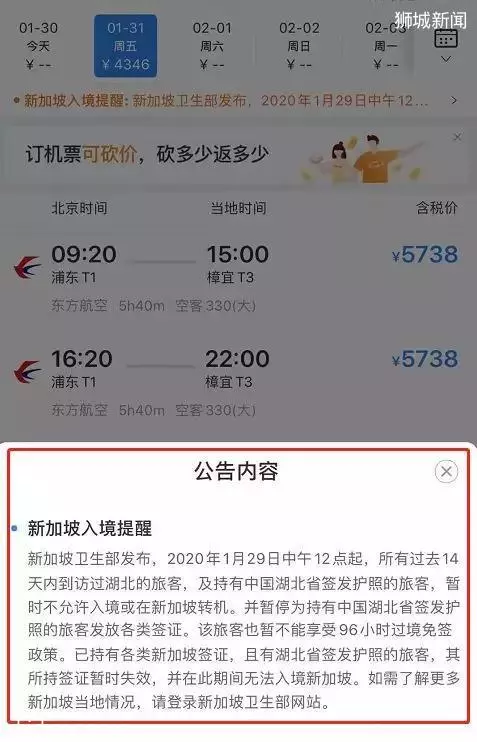
Task: Expand the chevron below the calendar icon
Action: tap(446, 59)
